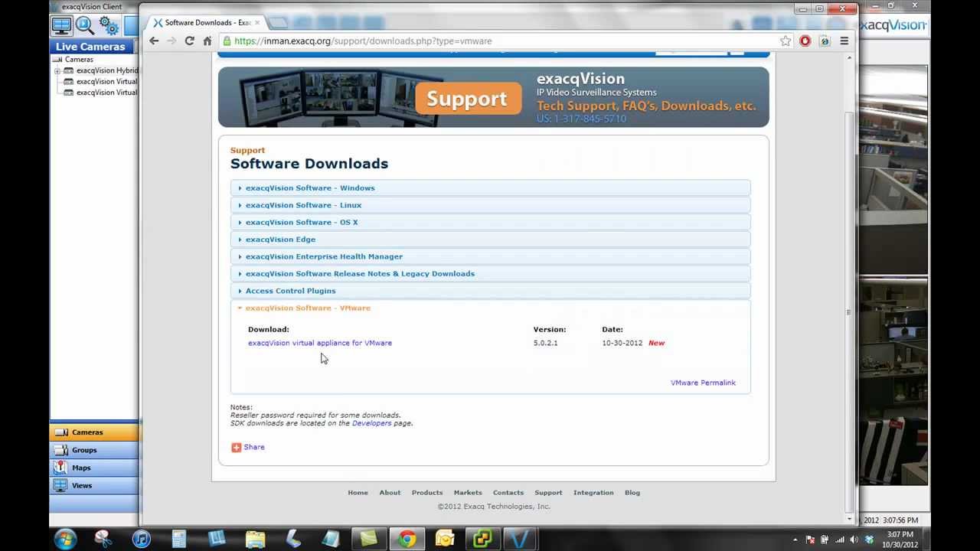Viewport: 980px width, 551px height.
Task: Click the Share plus icon
Action: coord(236,447)
